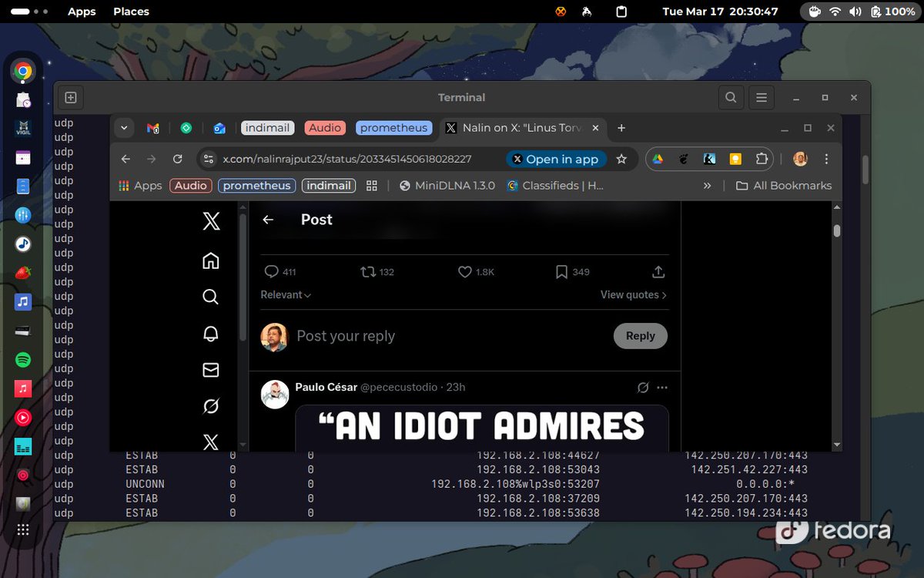Open X notifications bell in sidebar
Image resolution: width=924 pixels, height=578 pixels.
(x=210, y=333)
